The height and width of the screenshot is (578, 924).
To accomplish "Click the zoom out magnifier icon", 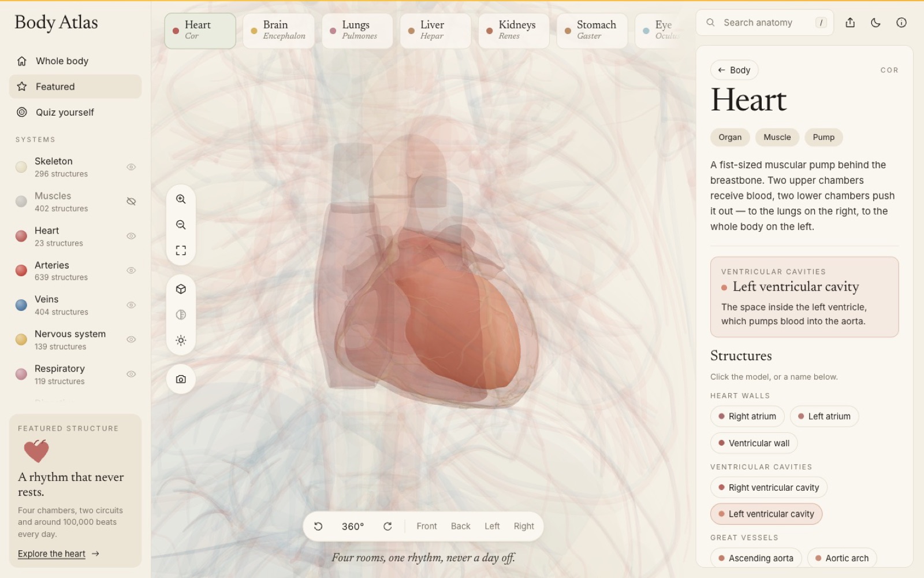I will point(181,225).
